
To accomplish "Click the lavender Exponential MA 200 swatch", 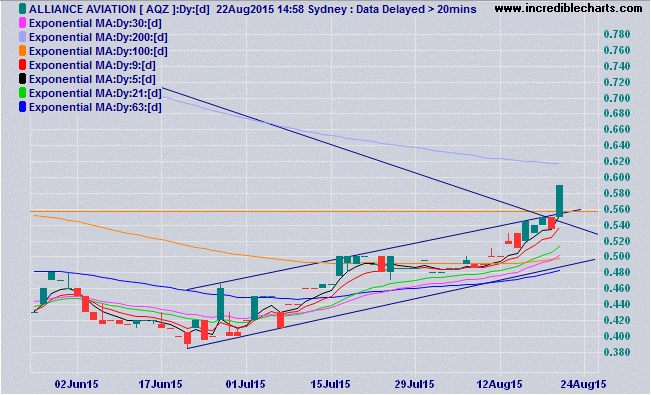I will coord(22,37).
